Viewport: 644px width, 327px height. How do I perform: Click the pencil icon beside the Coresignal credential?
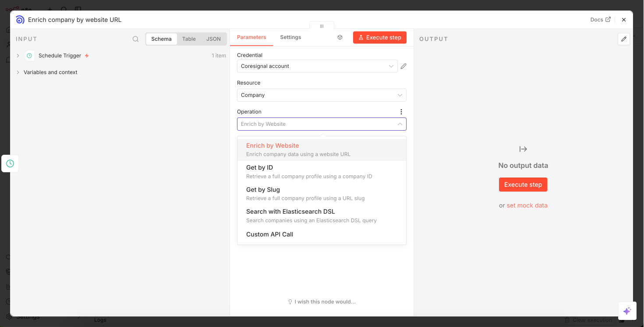point(403,66)
